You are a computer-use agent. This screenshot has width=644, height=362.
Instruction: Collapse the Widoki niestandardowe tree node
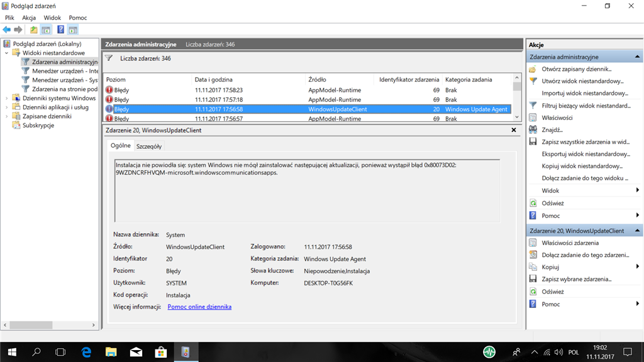pos(6,53)
